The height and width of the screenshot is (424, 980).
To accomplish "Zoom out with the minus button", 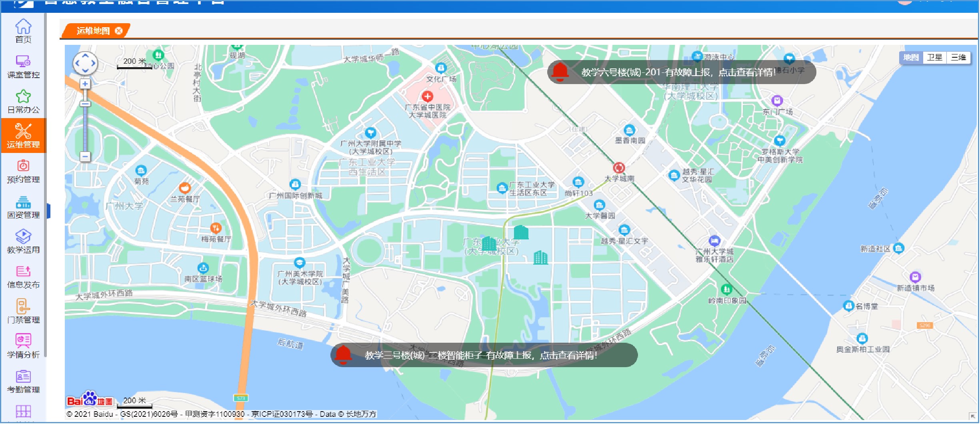I will tap(85, 157).
